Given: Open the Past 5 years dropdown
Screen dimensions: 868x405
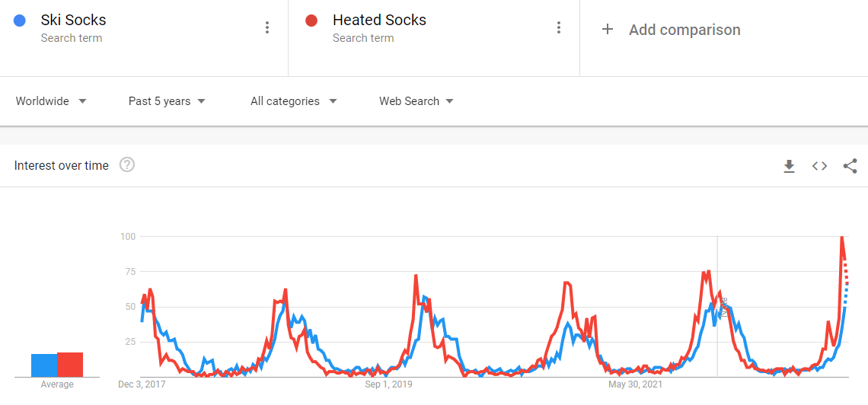Looking at the screenshot, I should (x=167, y=101).
